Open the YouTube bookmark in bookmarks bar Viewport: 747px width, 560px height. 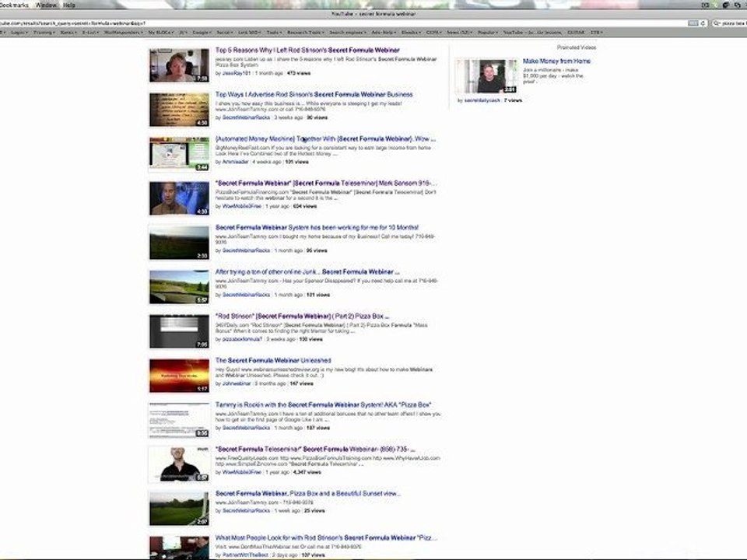532,33
